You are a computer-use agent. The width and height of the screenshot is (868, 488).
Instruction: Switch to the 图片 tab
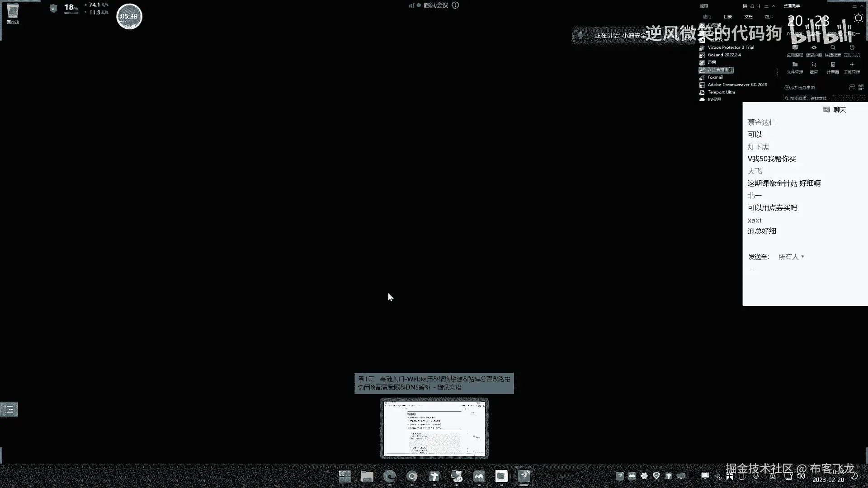[x=769, y=17]
